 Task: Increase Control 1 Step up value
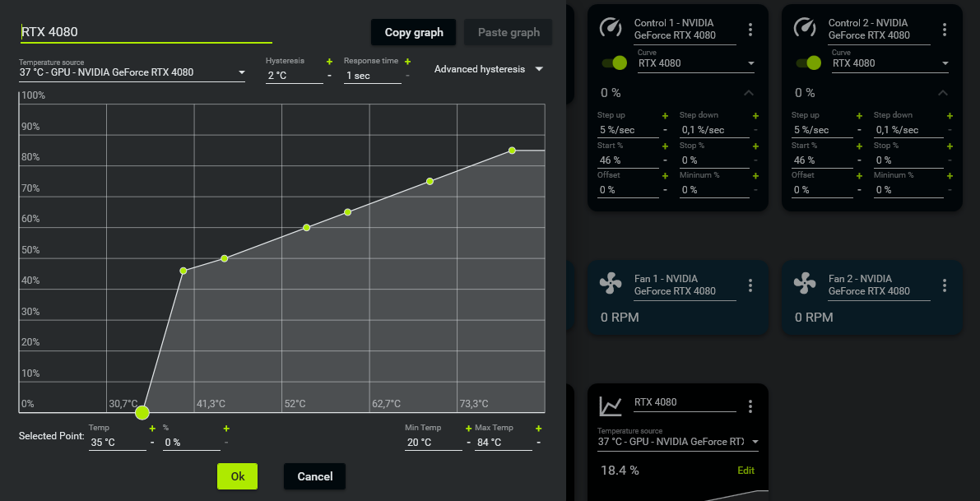665,116
